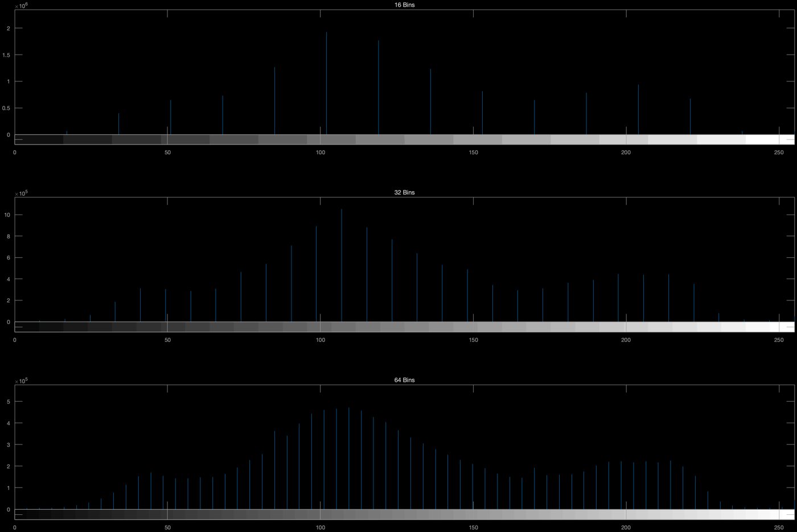The width and height of the screenshot is (797, 532).
Task: Click the "16 Bins" plot title
Action: pyautogui.click(x=404, y=5)
